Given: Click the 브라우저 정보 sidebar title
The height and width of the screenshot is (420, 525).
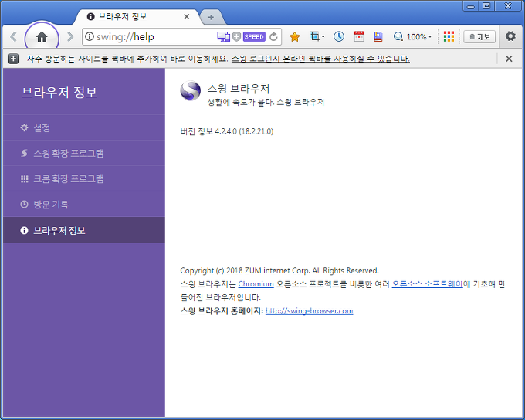Looking at the screenshot, I should [59, 93].
